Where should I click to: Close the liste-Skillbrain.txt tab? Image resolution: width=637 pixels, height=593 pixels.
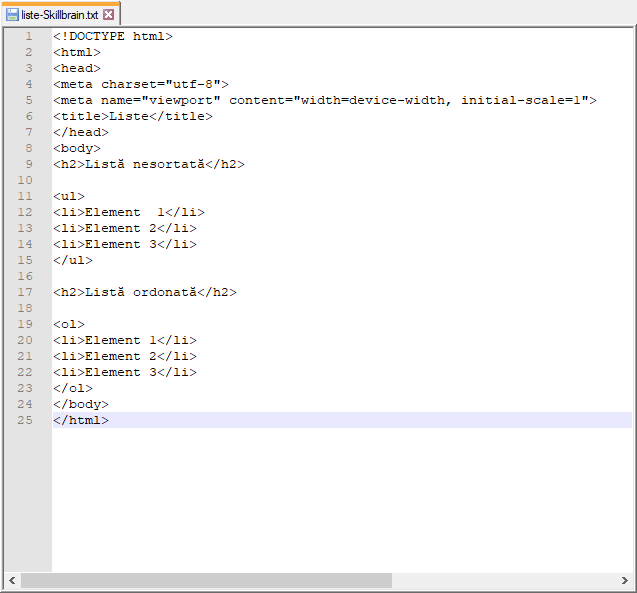coord(109,15)
